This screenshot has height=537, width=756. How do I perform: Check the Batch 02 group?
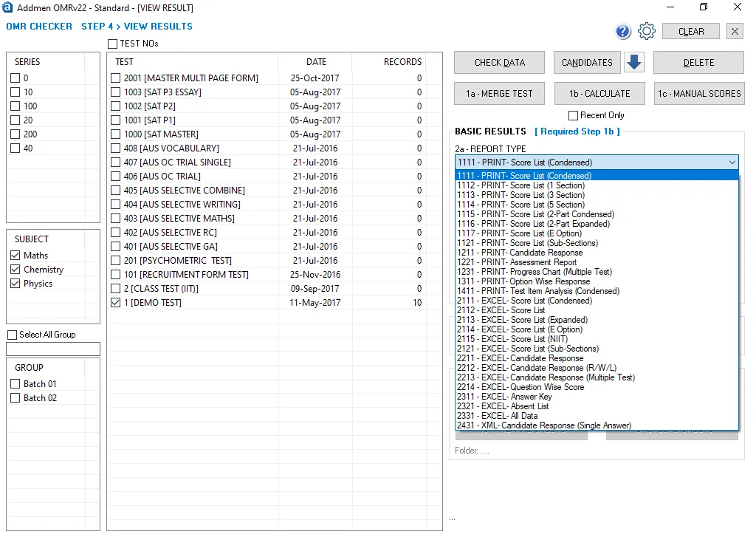click(16, 398)
